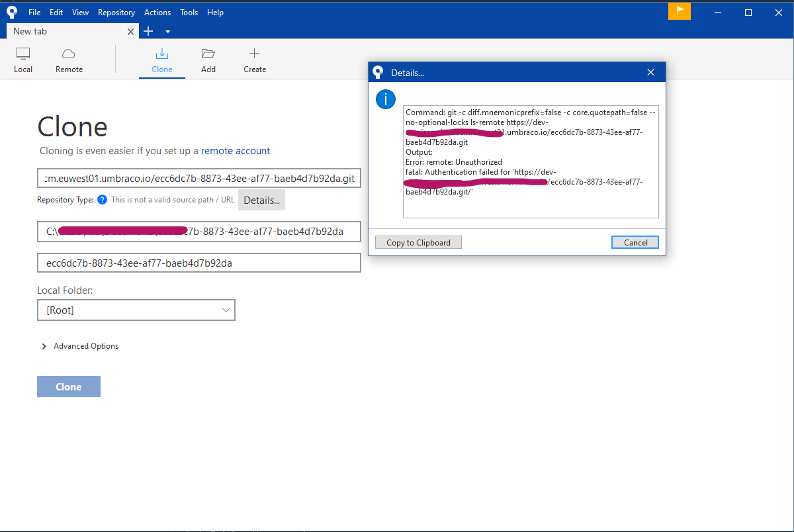Click the orange notification flag icon
Viewport: 794px width, 532px height.
pyautogui.click(x=679, y=11)
